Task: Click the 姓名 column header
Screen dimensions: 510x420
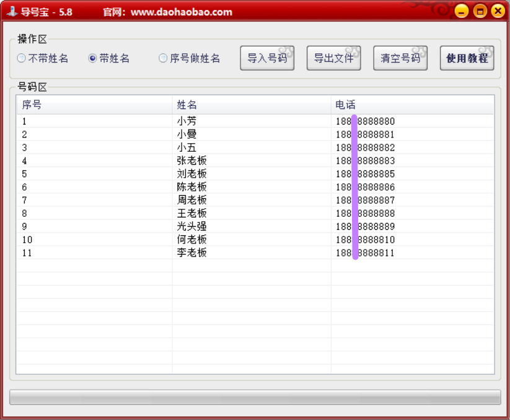Action: (x=251, y=105)
